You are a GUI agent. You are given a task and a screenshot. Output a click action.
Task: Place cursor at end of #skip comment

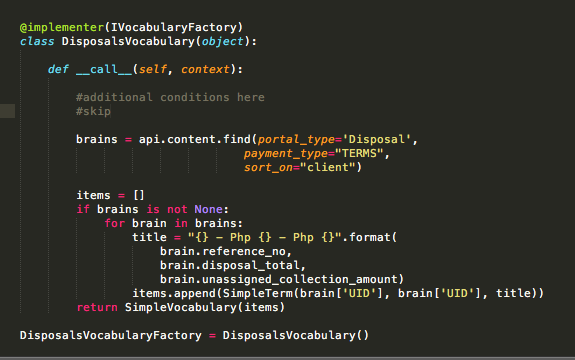[111, 111]
